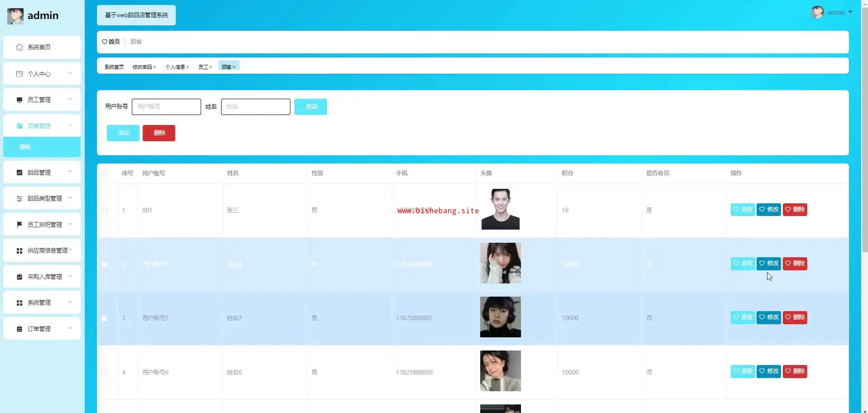Check the box for row 用户账号6
Screen dimensions: 868x413
(x=105, y=372)
